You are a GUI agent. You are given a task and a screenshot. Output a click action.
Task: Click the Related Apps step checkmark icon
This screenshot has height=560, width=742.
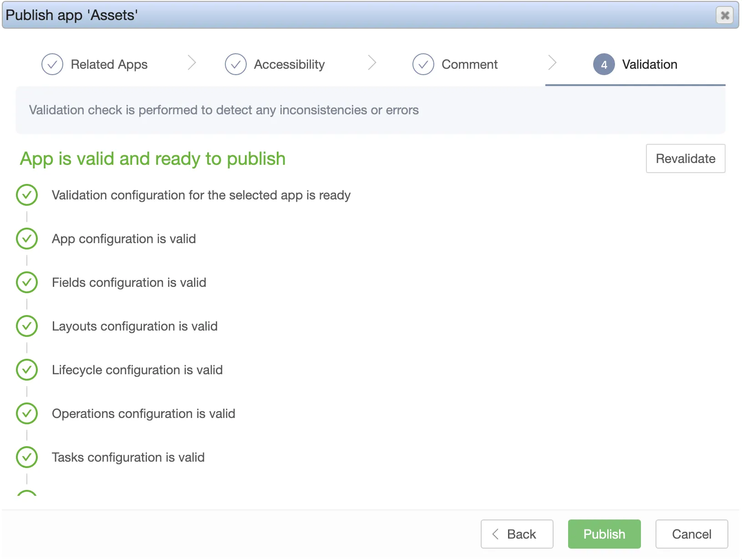click(52, 65)
